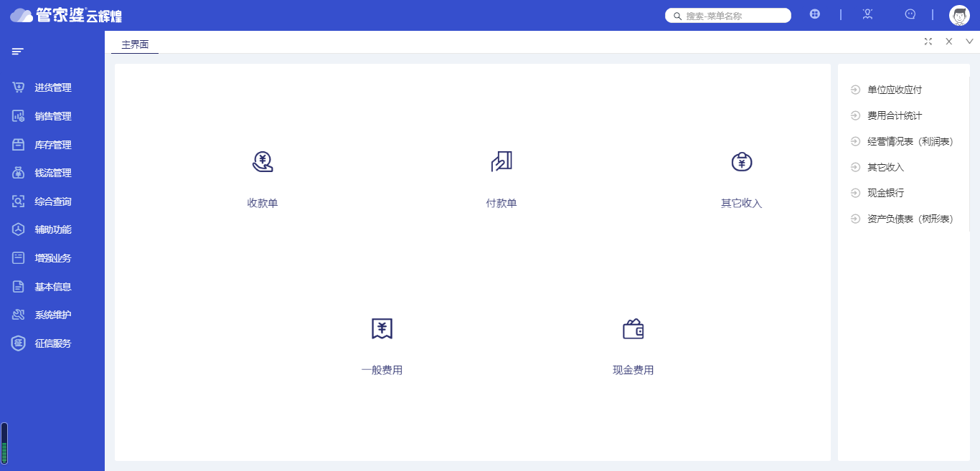Open 资产负债表（树形表）link
This screenshot has width=980, height=471.
click(910, 219)
